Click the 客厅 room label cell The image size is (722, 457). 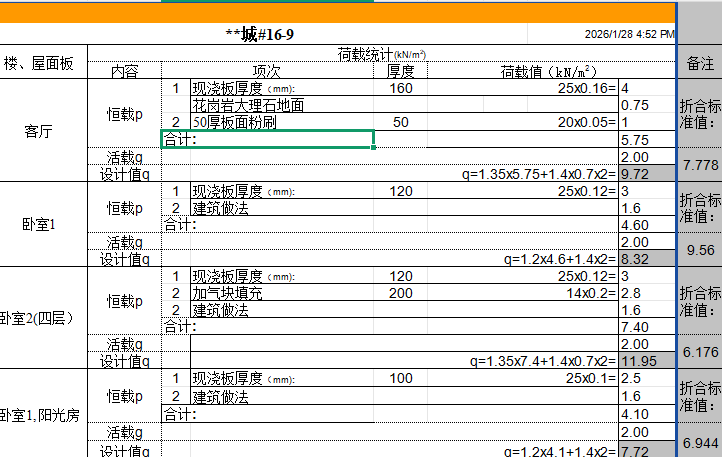click(43, 131)
